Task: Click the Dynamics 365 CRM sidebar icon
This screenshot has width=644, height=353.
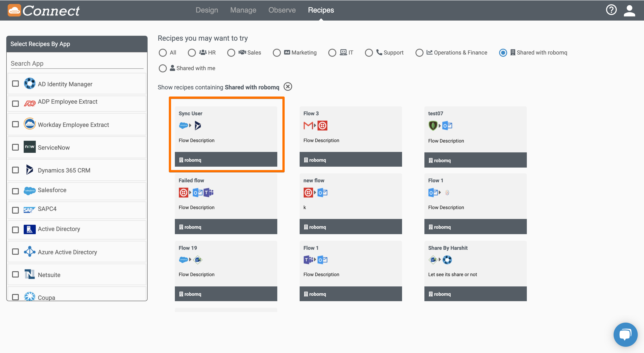Action: point(30,170)
